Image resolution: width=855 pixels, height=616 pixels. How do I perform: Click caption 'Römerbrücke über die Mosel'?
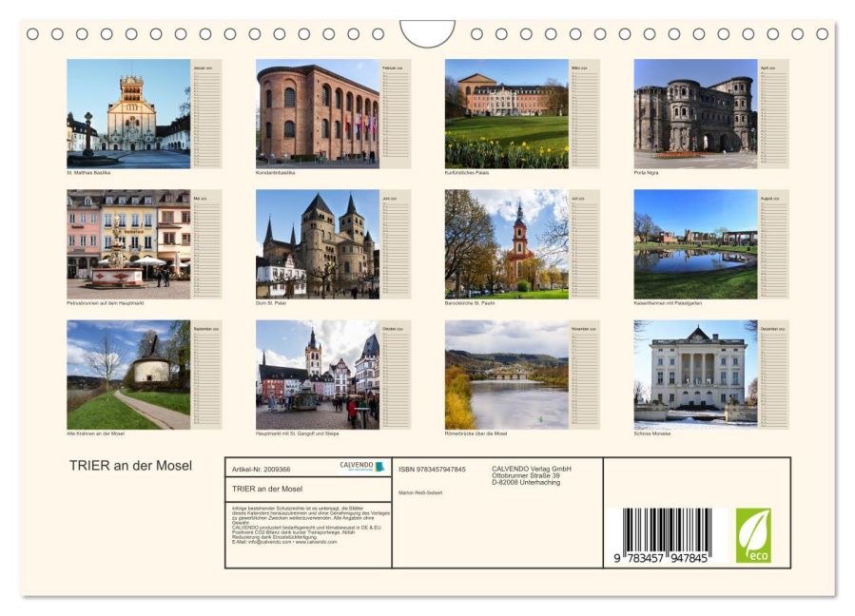click(x=476, y=433)
